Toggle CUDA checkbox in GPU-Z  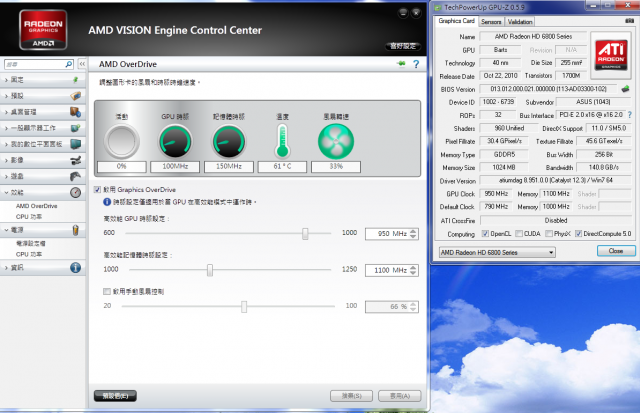(519, 233)
